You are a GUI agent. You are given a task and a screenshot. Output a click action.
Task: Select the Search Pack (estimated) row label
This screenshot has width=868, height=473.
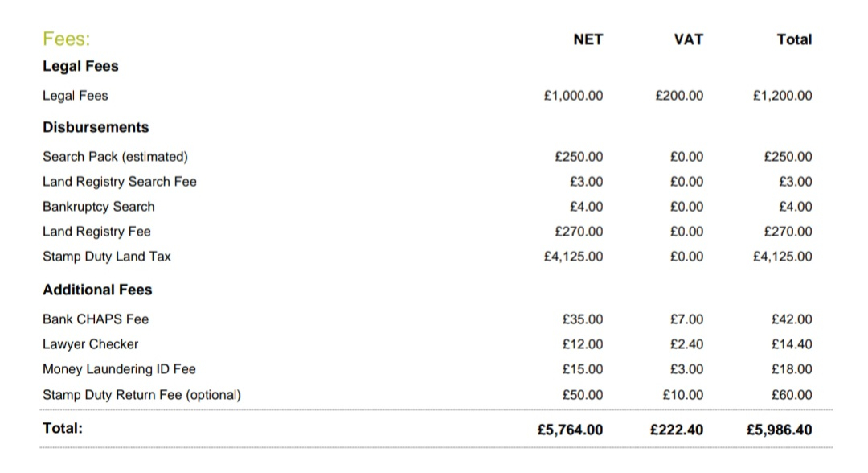(115, 157)
